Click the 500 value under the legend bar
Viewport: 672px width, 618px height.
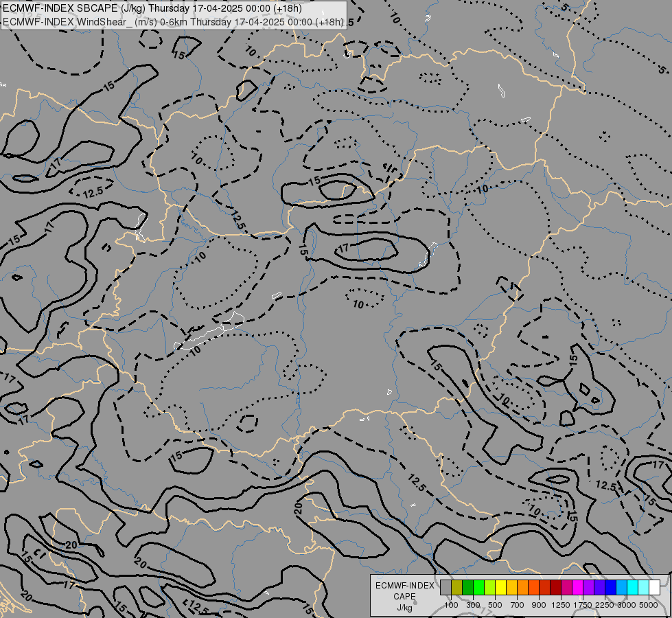(495, 605)
